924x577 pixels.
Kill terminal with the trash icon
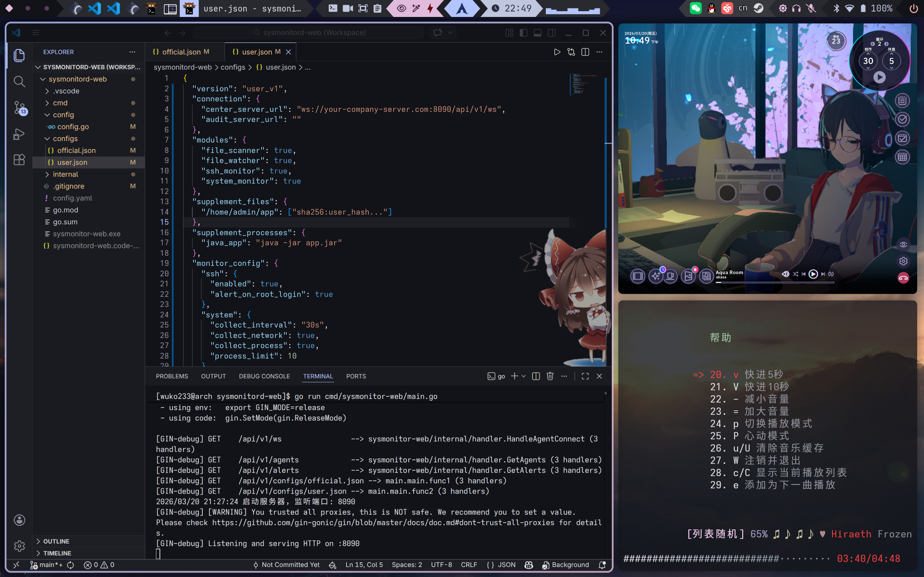(550, 376)
